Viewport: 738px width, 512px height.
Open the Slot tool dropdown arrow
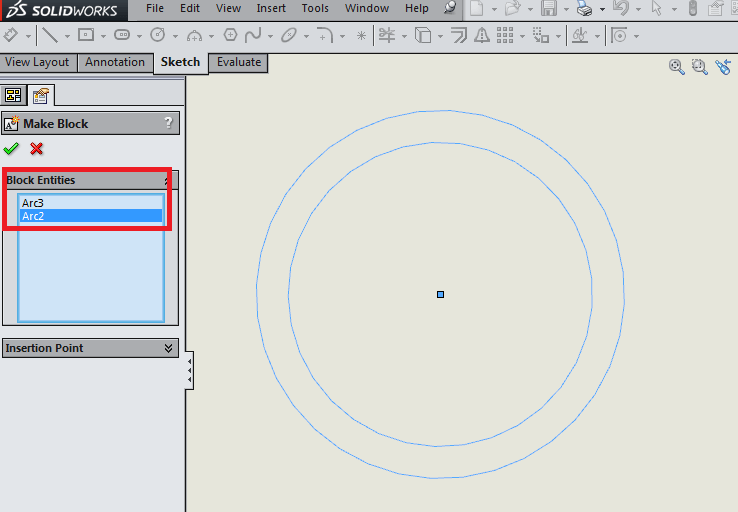coord(139,36)
